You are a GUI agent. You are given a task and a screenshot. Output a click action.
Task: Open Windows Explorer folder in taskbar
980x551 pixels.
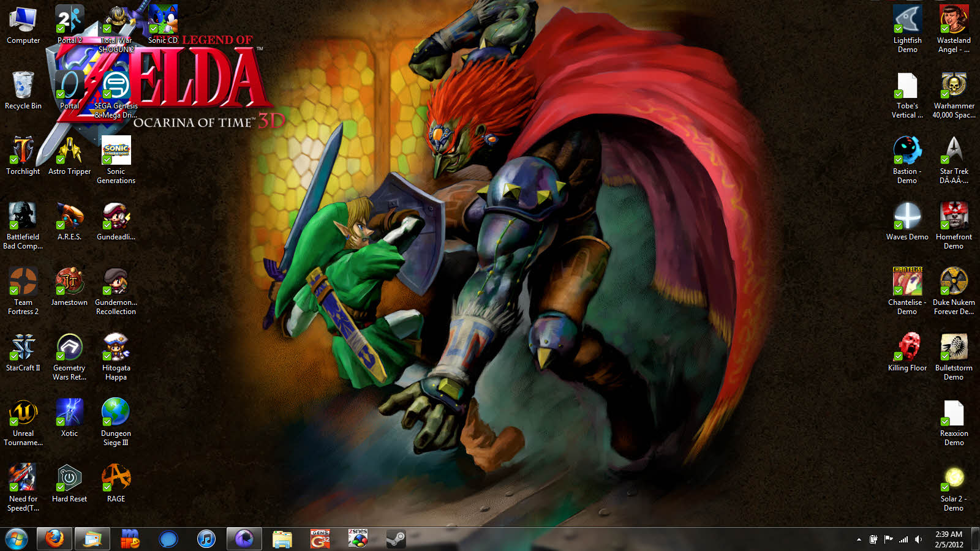(x=282, y=539)
